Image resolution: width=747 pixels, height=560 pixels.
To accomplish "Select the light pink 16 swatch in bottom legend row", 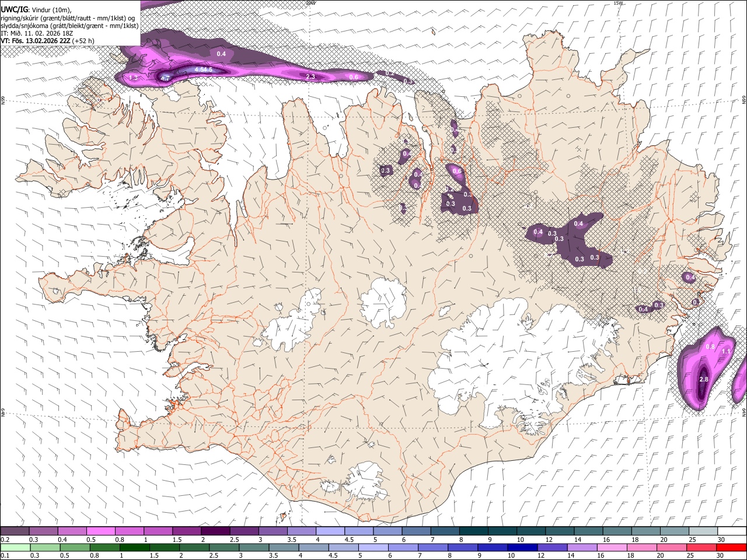I will 612,547.
